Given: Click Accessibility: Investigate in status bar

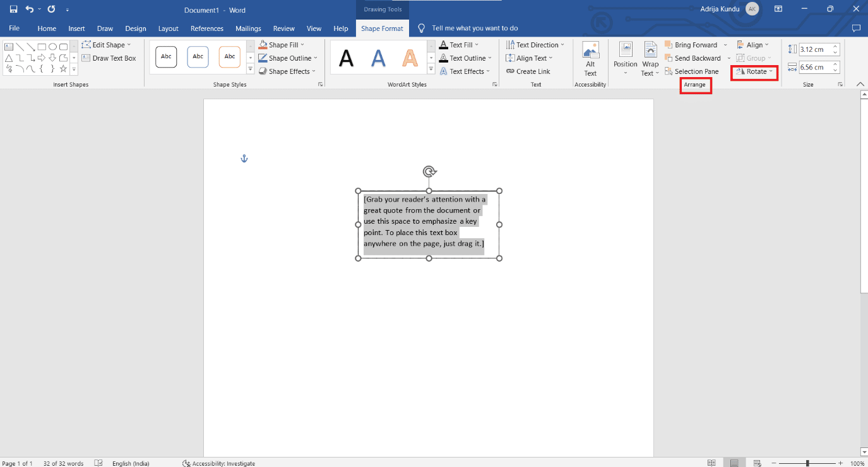Looking at the screenshot, I should coord(218,463).
